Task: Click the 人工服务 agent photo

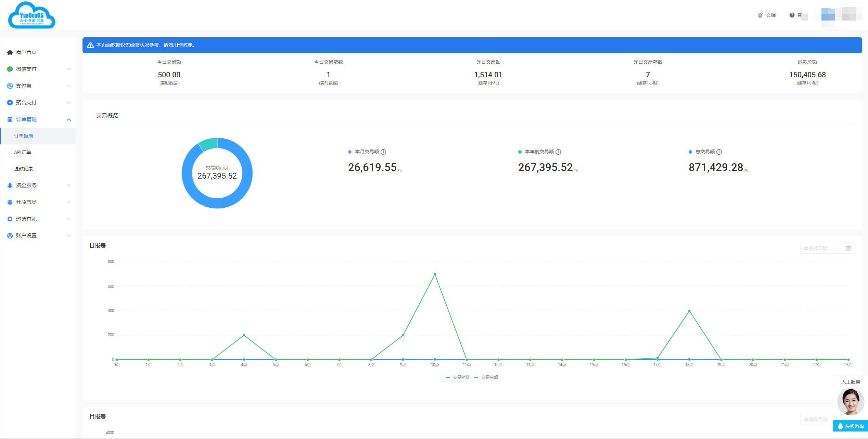Action: [851, 402]
